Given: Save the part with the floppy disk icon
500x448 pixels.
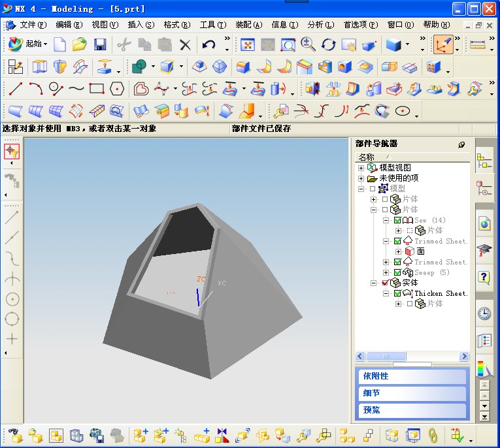Looking at the screenshot, I should 100,44.
